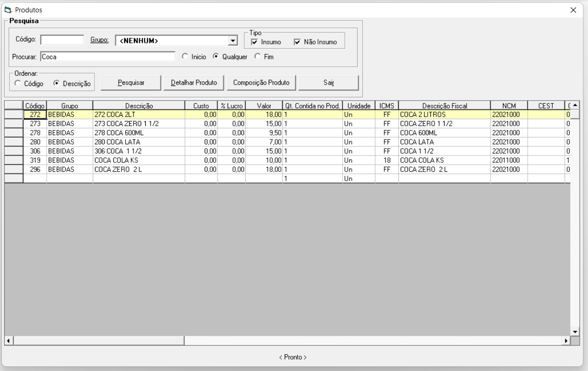The width and height of the screenshot is (588, 371).
Task: Click the ICMS cell showing 18
Action: coord(387,160)
